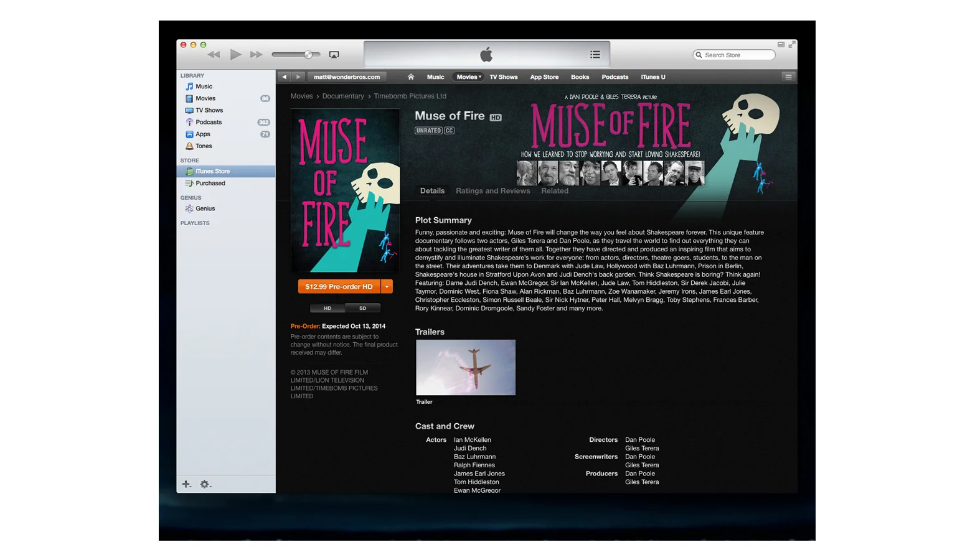This screenshot has width=975, height=560.
Task: Click actor name Ian McKellen
Action: pos(472,440)
